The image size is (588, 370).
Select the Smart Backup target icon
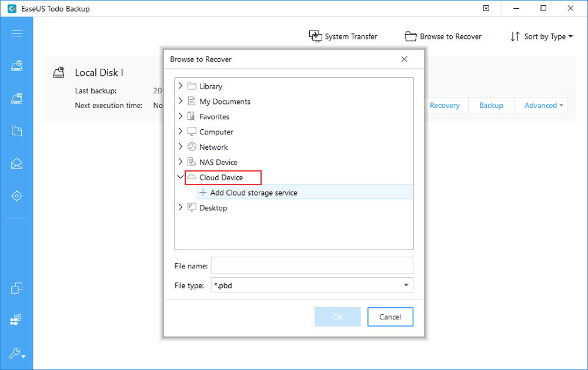click(x=16, y=196)
